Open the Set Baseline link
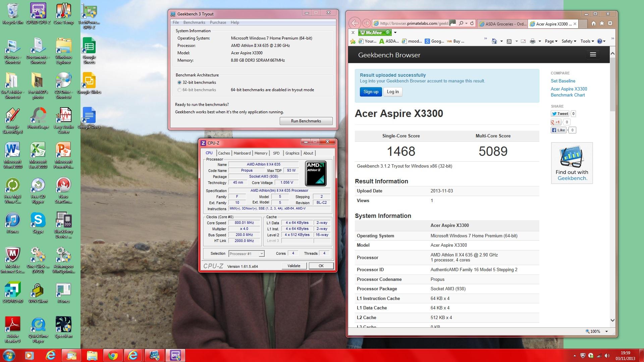 pos(563,81)
